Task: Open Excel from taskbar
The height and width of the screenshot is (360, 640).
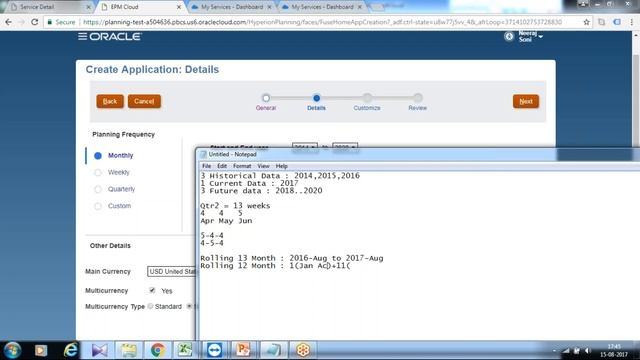Action: tap(184, 350)
